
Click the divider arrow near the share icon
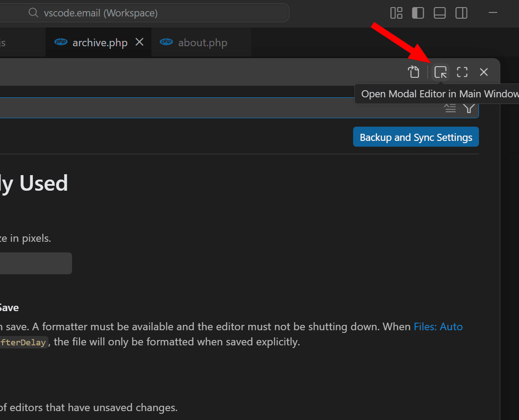pyautogui.click(x=427, y=72)
